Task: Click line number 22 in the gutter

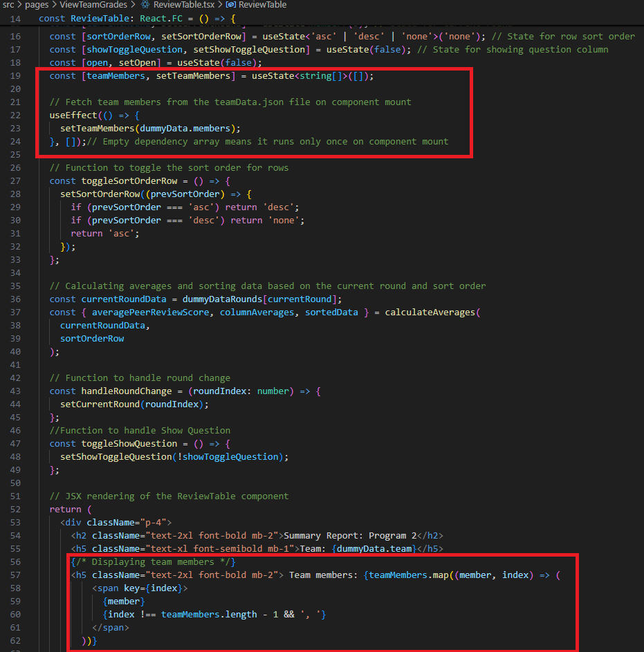Action: tap(15, 115)
